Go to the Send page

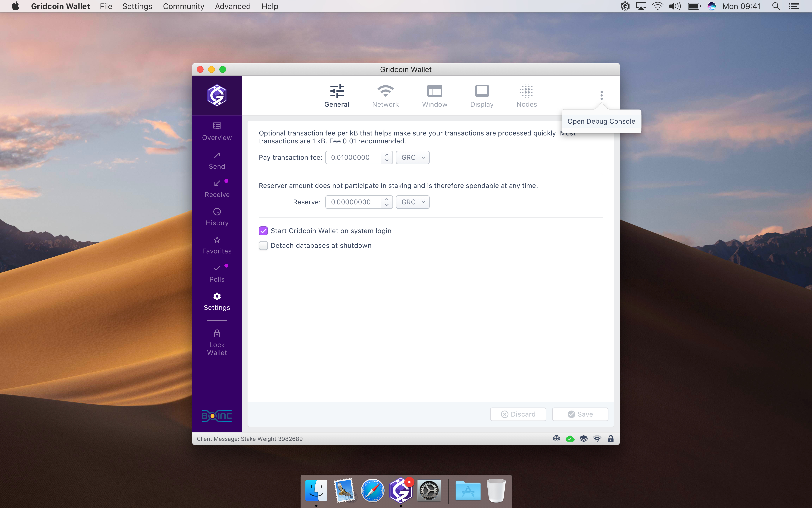click(217, 161)
